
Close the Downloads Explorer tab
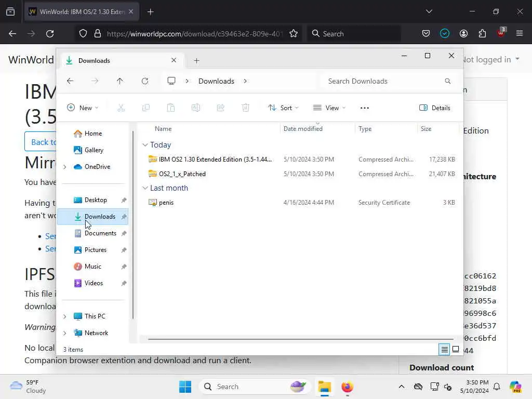[174, 60]
